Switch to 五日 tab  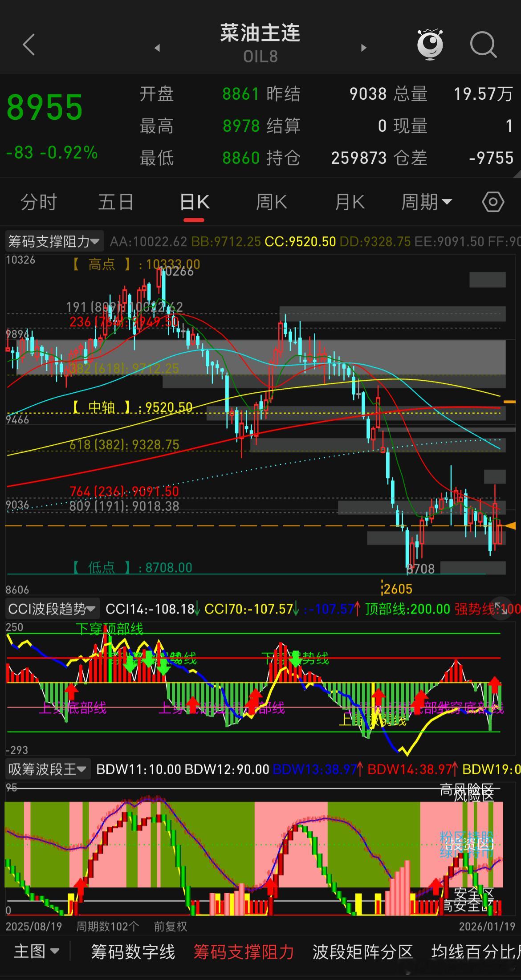pos(116,202)
